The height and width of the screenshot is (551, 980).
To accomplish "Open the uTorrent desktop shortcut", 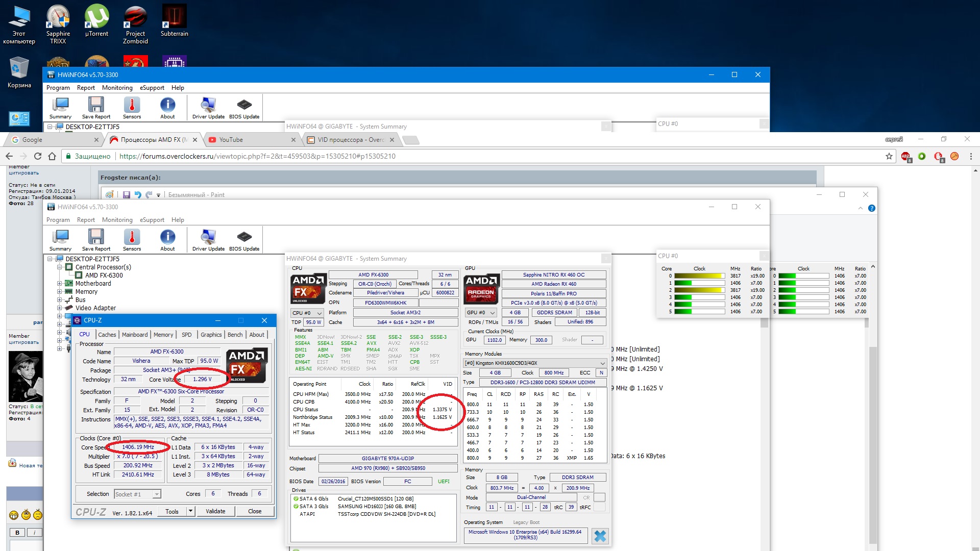I will (x=96, y=21).
